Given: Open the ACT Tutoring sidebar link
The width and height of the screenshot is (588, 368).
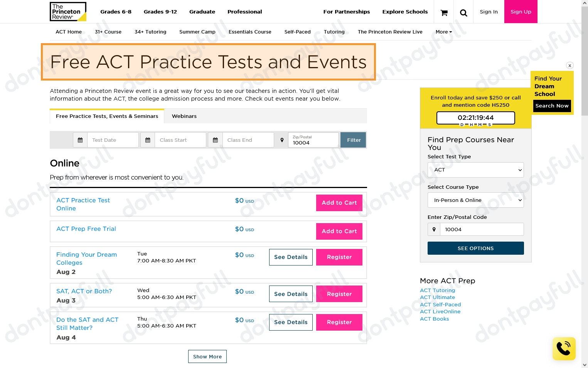Looking at the screenshot, I should 437,290.
